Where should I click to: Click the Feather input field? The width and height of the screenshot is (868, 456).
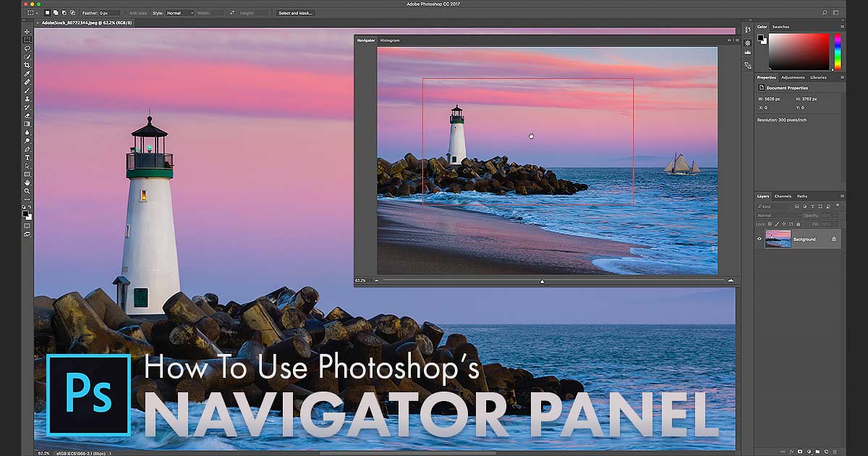[109, 13]
